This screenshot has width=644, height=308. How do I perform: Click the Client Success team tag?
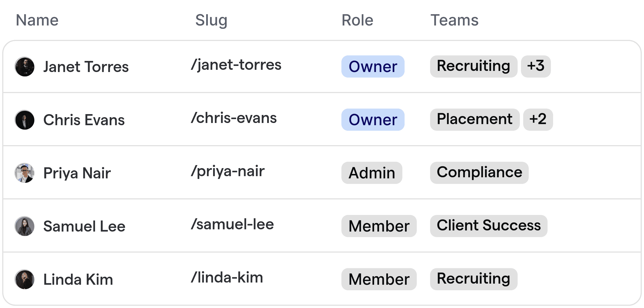[489, 225]
